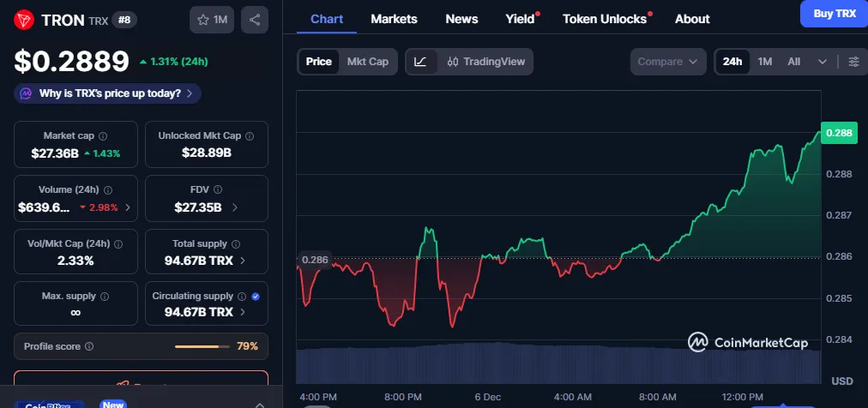
Task: Expand FDV details arrow
Action: tap(235, 208)
